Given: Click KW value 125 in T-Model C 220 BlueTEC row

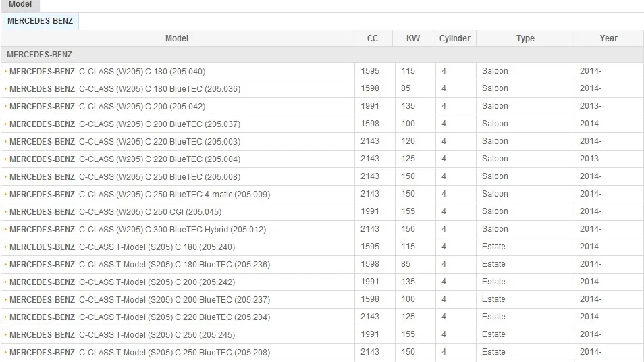Looking at the screenshot, I should [x=408, y=317].
